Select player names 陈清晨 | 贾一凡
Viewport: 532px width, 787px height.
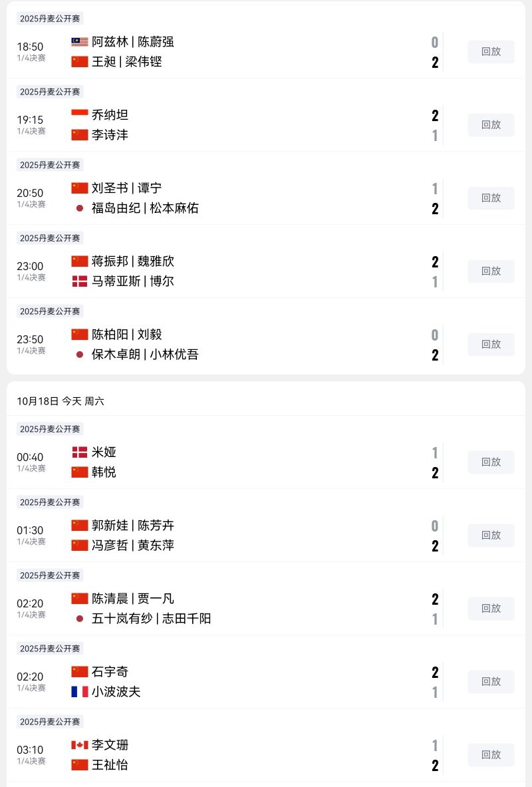(x=133, y=599)
